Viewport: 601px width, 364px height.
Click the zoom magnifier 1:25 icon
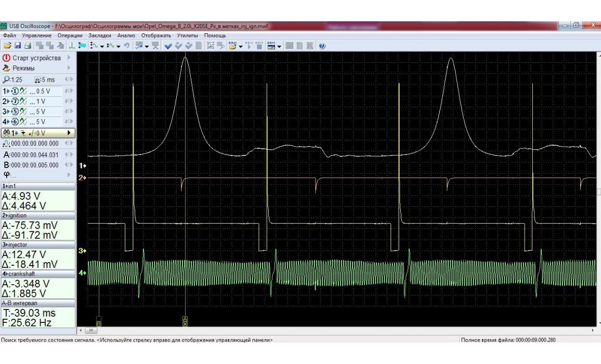(x=6, y=80)
